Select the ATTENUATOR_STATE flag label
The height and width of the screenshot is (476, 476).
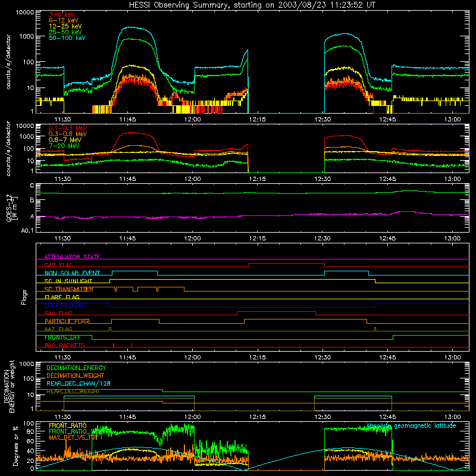(x=72, y=257)
